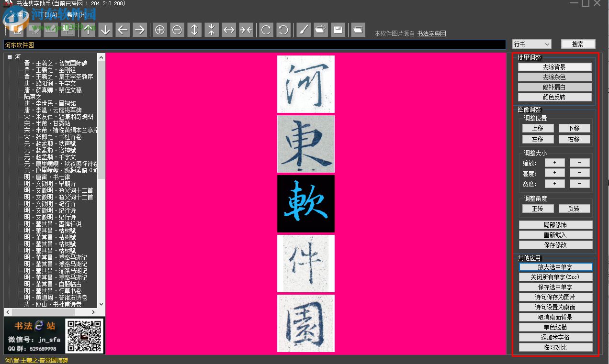The image size is (609, 364).
Task: Select the zoom-out minus toolbar icon
Action: click(x=177, y=30)
